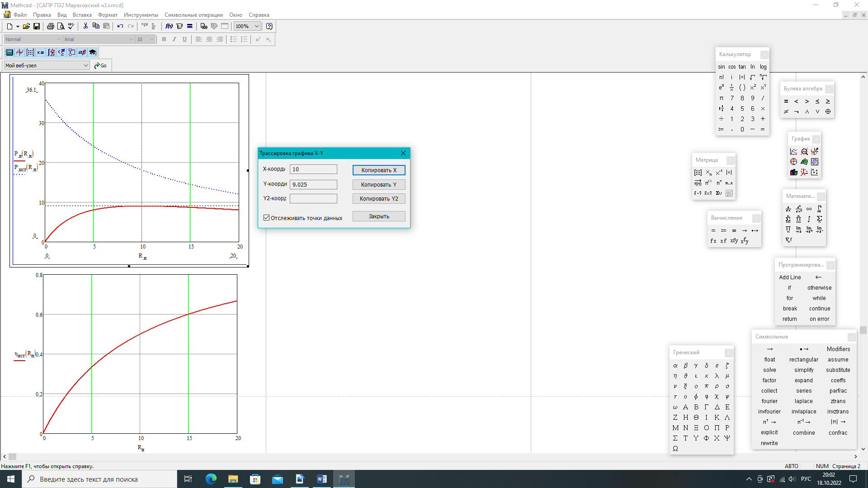The width and height of the screenshot is (868, 488).
Task: Click the X-координата input field
Action: [x=313, y=169]
